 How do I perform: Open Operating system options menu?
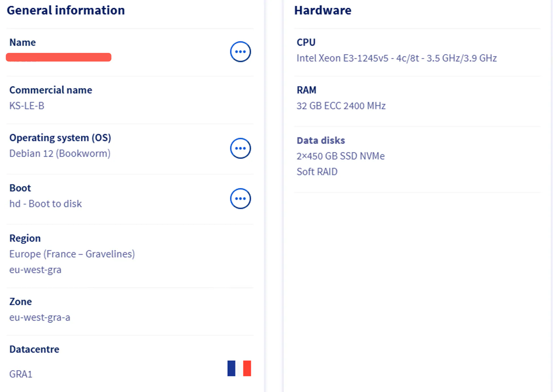coord(240,148)
